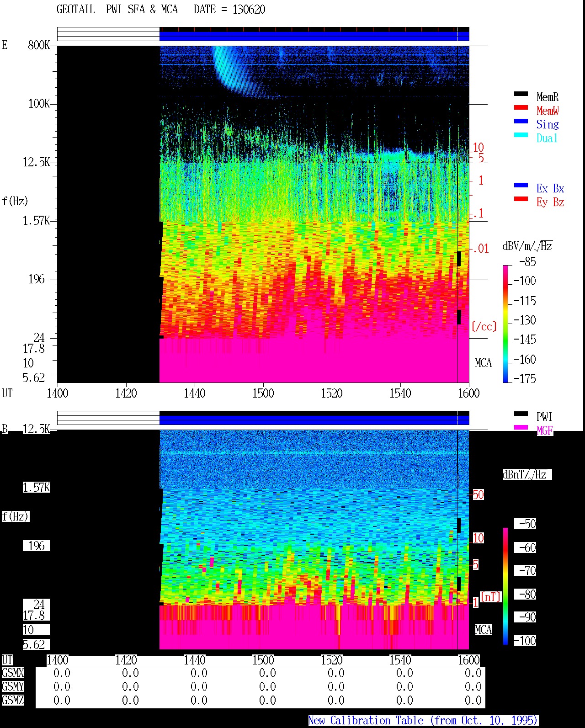585x728 pixels.
Task: Click the blue Sing legend swatch
Action: point(521,122)
